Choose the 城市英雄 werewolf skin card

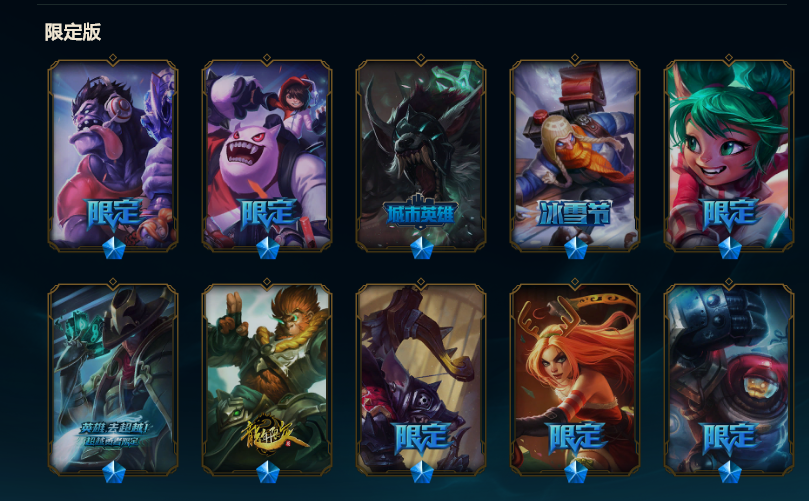[420, 155]
